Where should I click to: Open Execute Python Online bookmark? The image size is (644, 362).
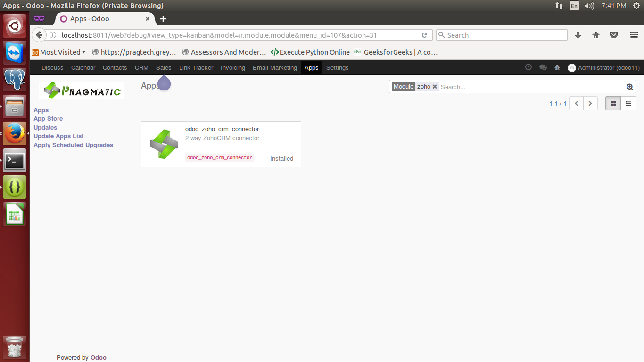[x=311, y=52]
